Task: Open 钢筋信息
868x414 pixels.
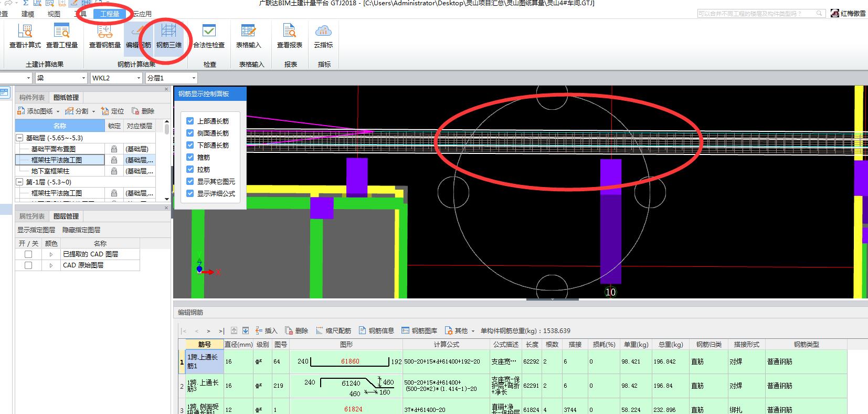Action: (x=376, y=330)
